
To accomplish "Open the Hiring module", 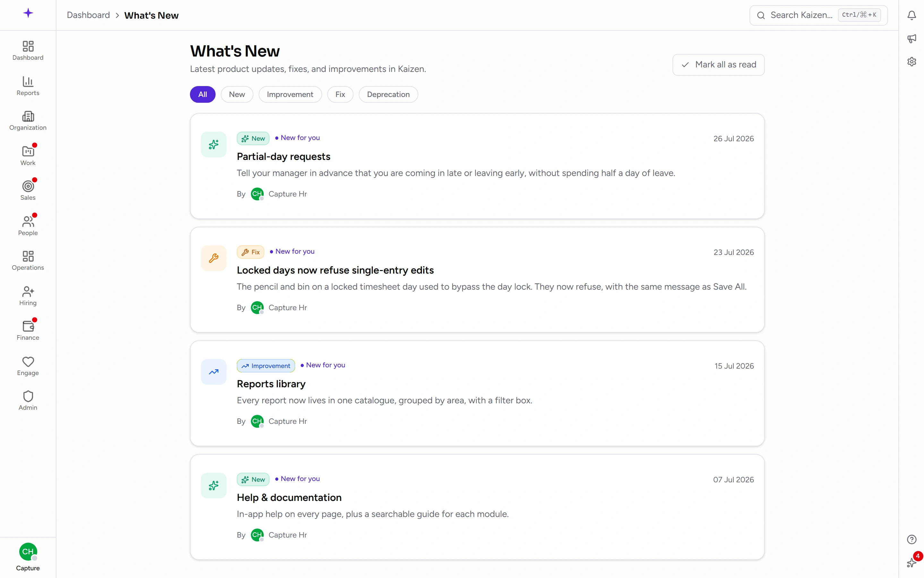I will click(28, 295).
